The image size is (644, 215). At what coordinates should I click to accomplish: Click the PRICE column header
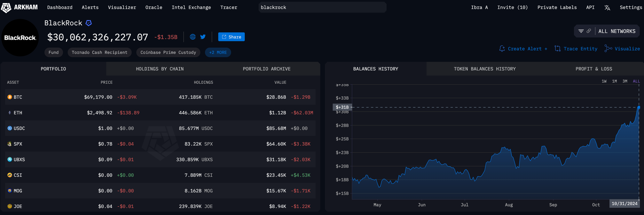(106, 82)
